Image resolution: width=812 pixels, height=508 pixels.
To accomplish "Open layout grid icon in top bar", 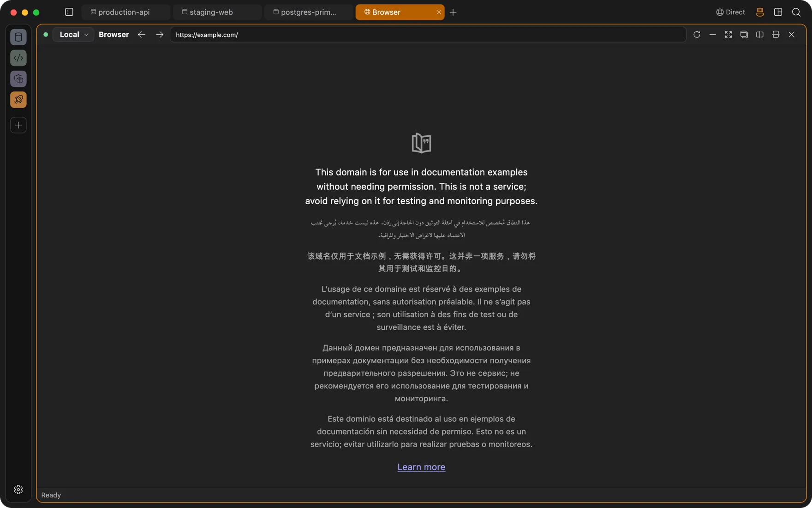I will (778, 12).
